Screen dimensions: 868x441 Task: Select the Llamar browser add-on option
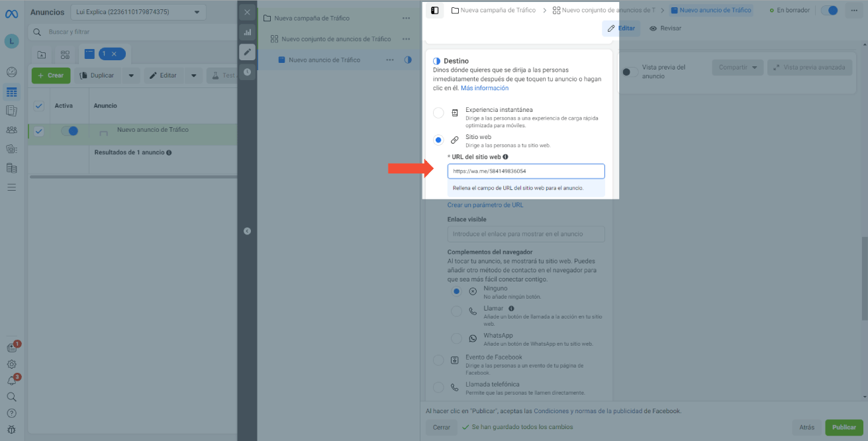point(456,311)
